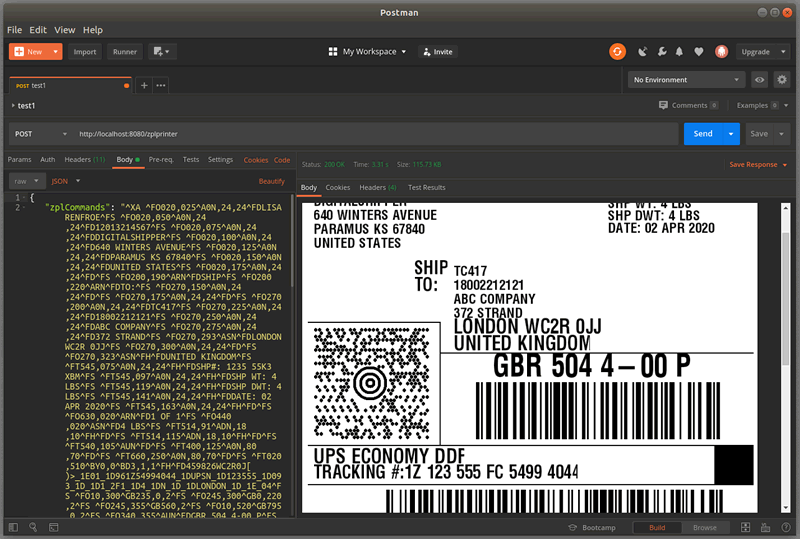Open the POST method dropdown
This screenshot has height=539, width=800.
[38, 133]
